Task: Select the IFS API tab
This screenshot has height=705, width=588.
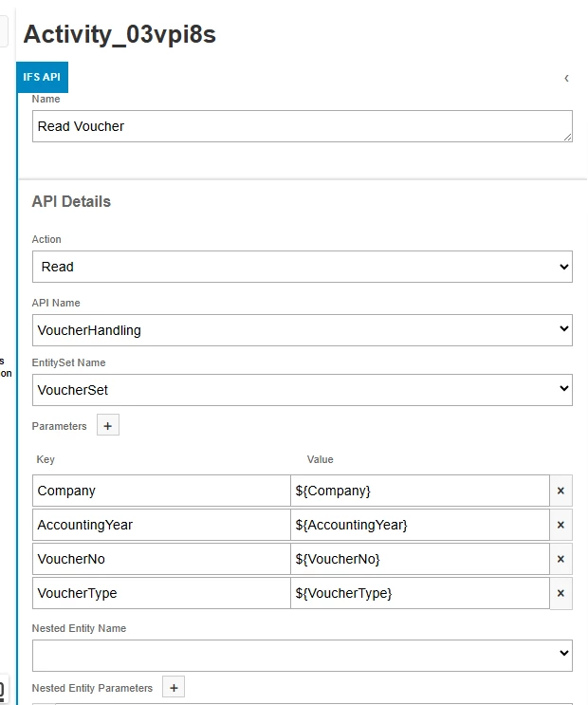Action: [43, 77]
